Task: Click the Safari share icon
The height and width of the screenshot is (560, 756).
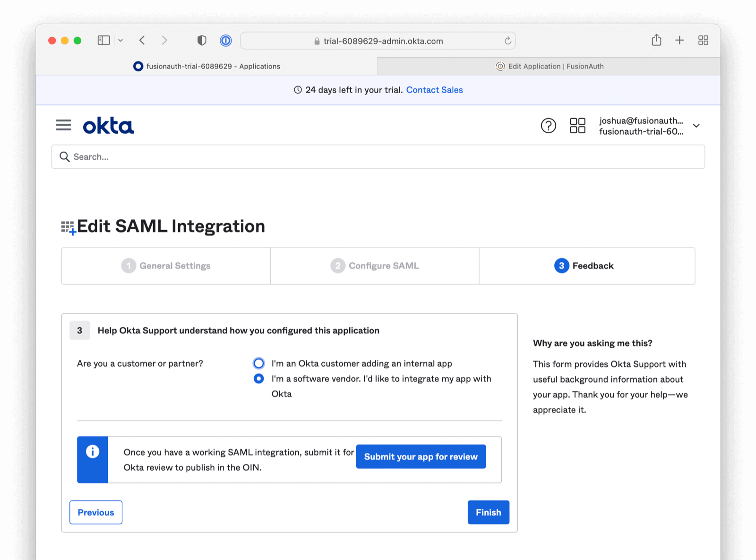Action: pyautogui.click(x=656, y=40)
